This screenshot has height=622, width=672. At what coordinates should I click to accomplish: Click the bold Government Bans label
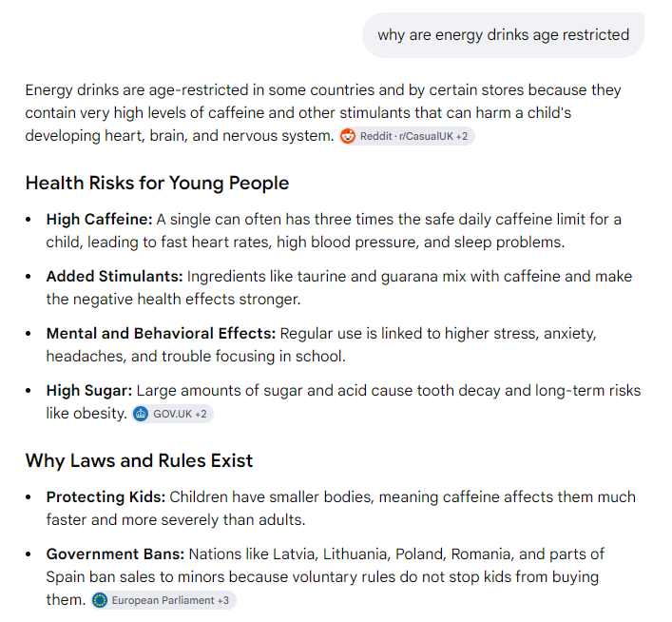pyautogui.click(x=115, y=554)
